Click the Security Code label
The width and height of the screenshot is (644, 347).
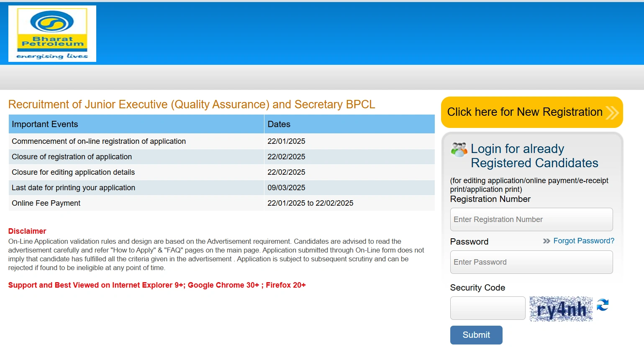point(477,288)
